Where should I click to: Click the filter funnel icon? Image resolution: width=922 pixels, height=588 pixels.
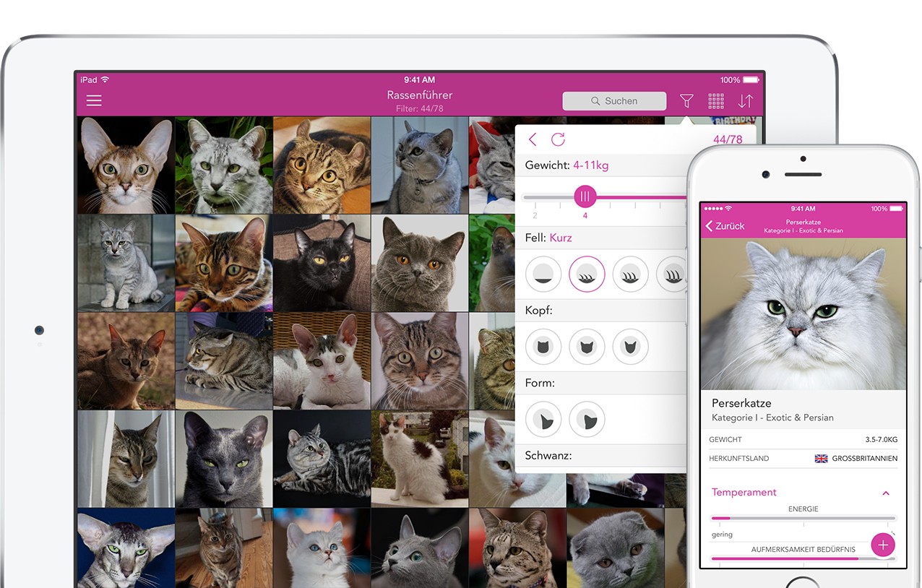(686, 101)
